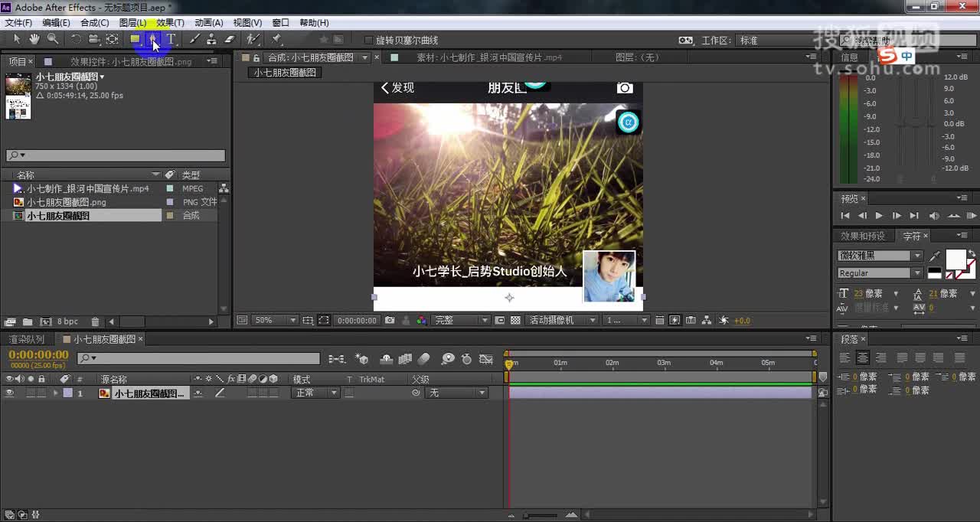Play preview in the 预览 panel
The height and width of the screenshot is (522, 980).
point(879,215)
